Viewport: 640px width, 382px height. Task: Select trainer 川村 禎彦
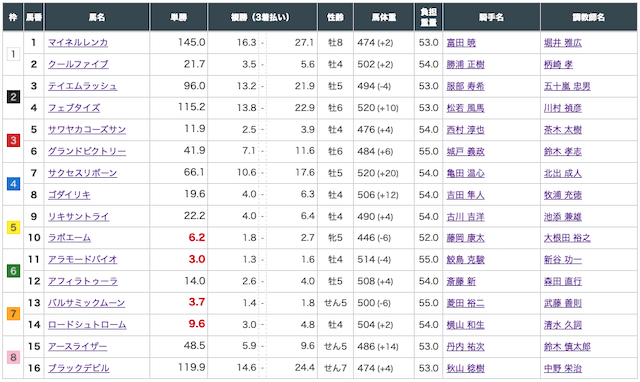pos(563,108)
